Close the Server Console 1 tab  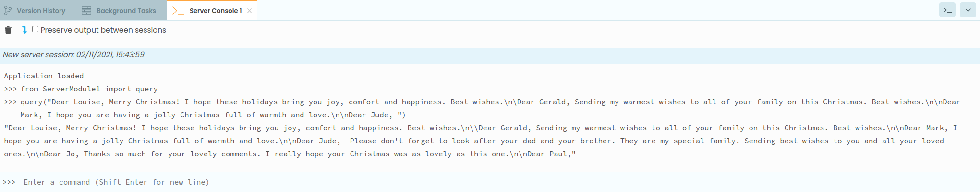[x=249, y=11]
